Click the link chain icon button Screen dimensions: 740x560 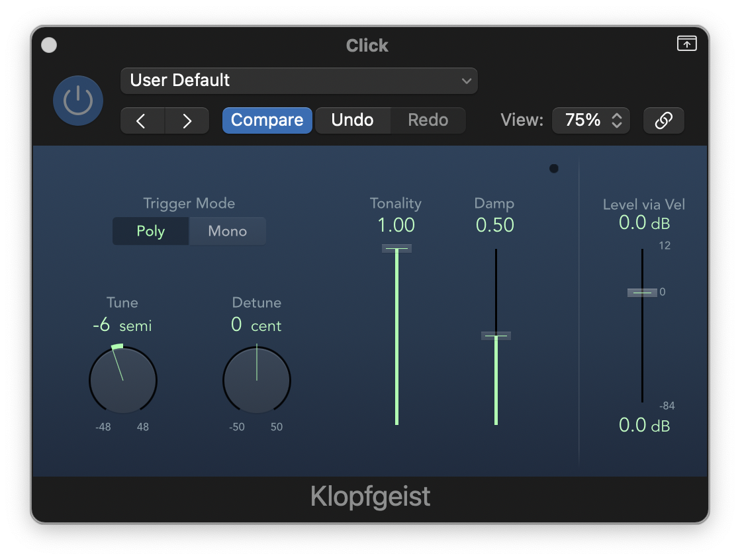(663, 120)
